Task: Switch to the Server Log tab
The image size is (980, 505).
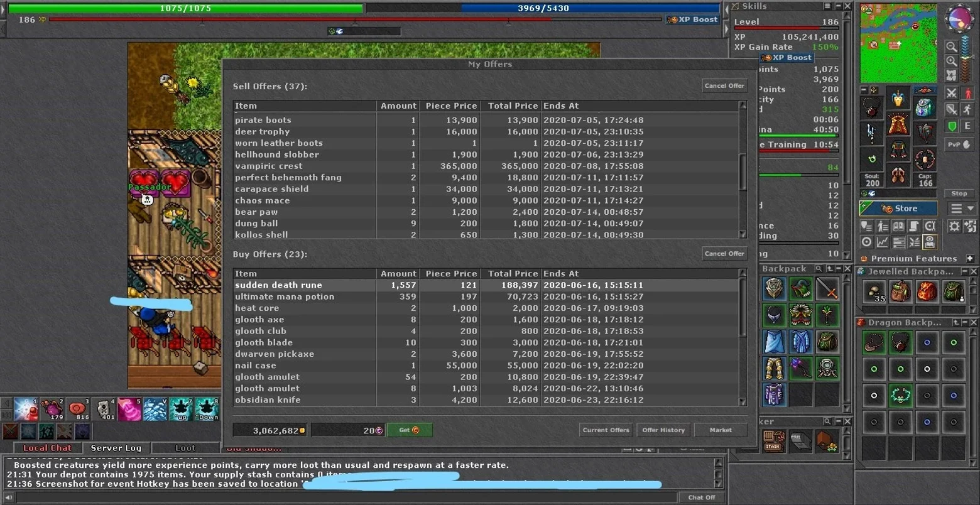Action: click(116, 448)
